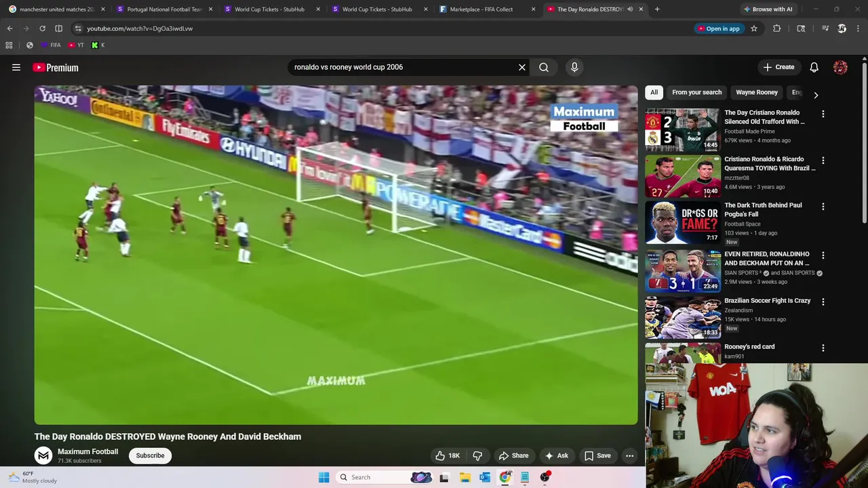The image size is (868, 488).
Task: Clear the YouTube search box text
Action: coord(522,67)
